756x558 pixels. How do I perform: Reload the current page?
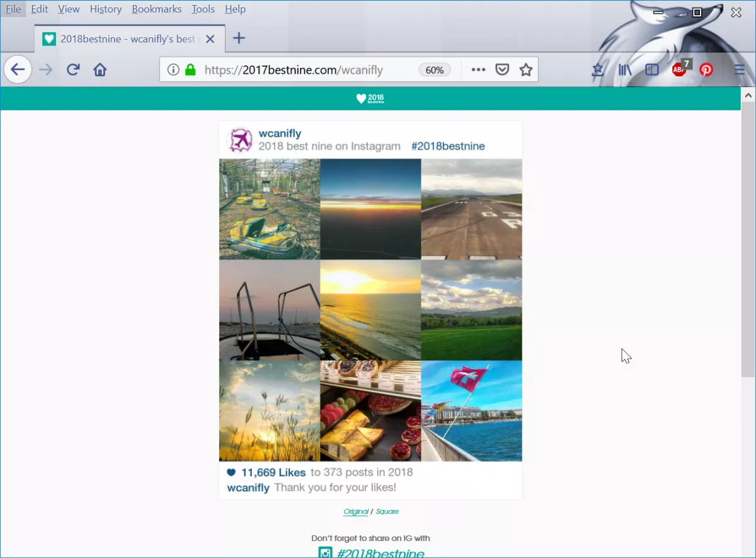tap(73, 69)
